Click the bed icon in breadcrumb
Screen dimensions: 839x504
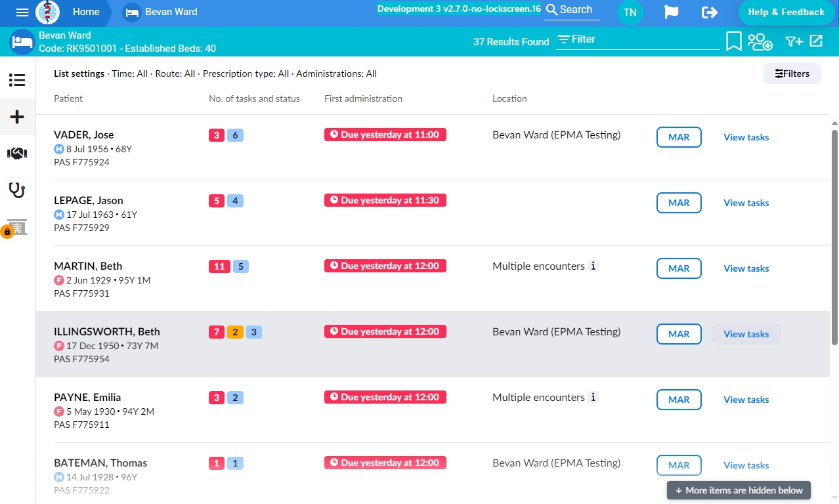(x=132, y=12)
